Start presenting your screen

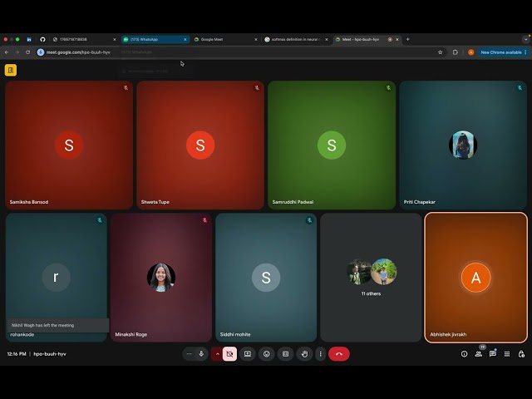coord(248,354)
